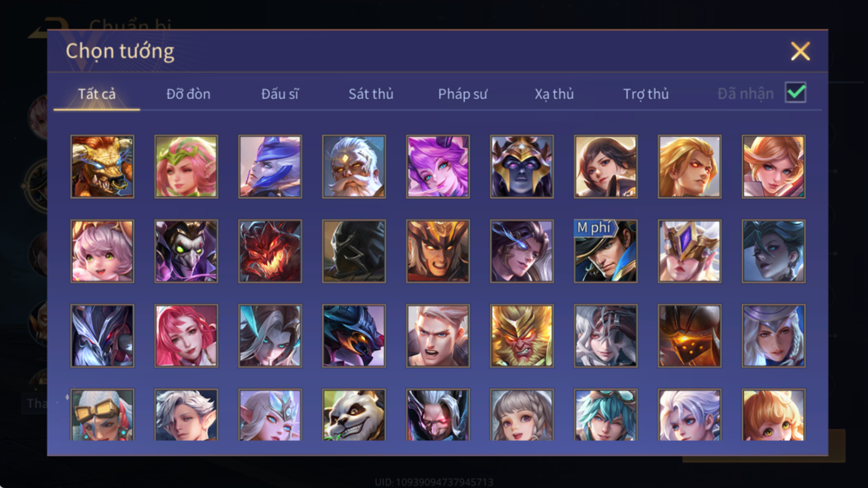Pick the hero tagged M phí
The width and height of the screenshot is (868, 488).
click(x=606, y=251)
